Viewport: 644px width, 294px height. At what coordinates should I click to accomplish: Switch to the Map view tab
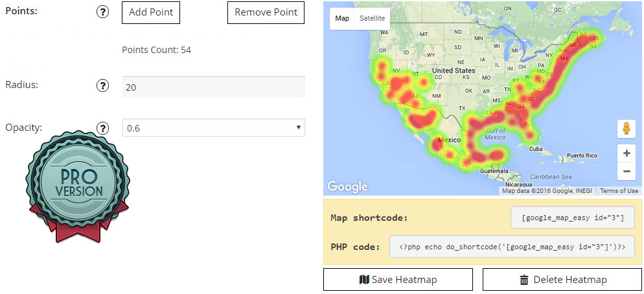[341, 18]
